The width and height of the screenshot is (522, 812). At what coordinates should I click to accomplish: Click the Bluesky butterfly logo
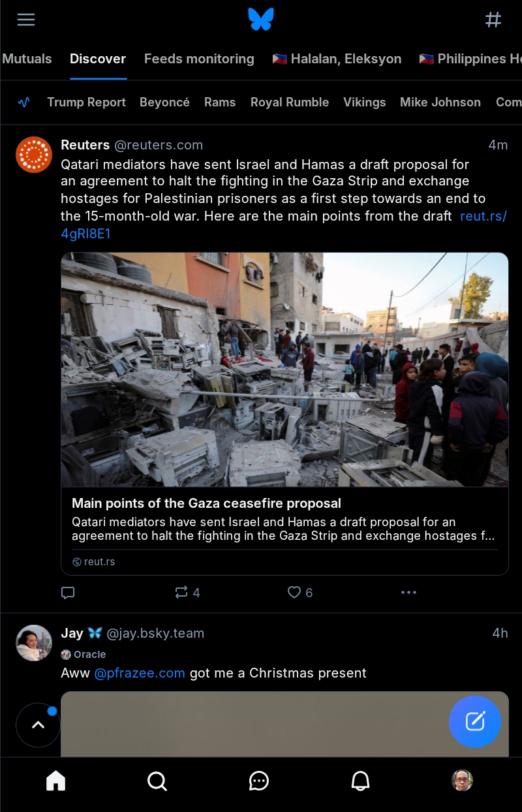coord(261,20)
